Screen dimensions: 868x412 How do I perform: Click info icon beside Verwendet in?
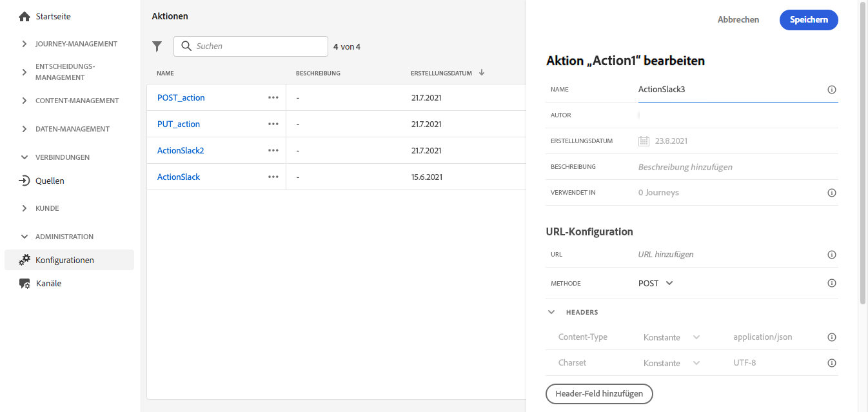831,193
